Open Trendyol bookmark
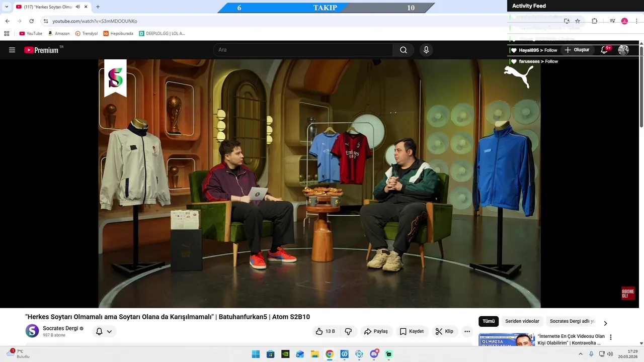644x362 pixels. [x=87, y=34]
